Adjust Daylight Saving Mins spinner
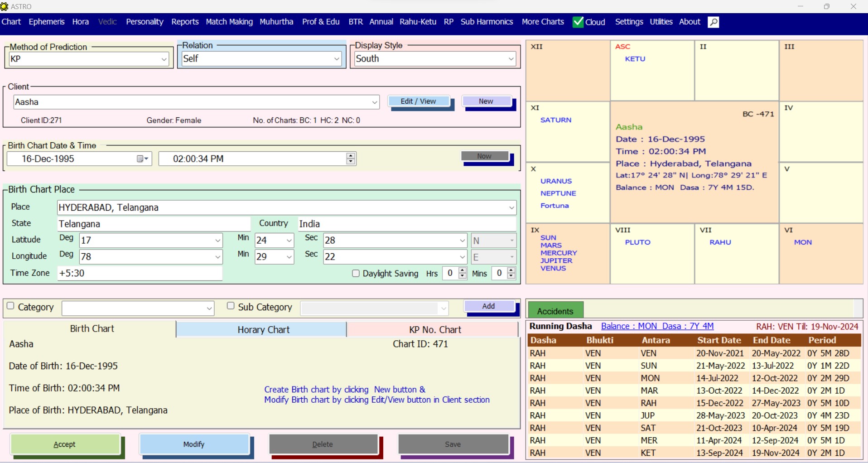This screenshot has width=868, height=463. click(511, 273)
